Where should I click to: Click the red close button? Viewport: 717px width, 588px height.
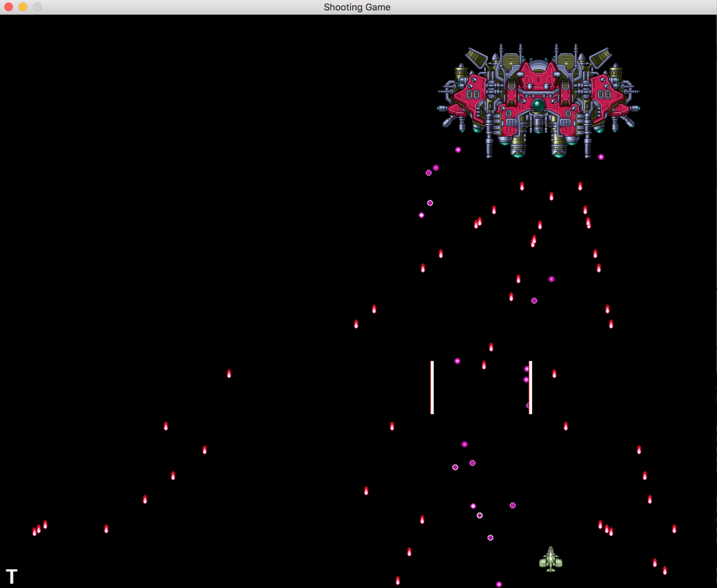pos(8,6)
